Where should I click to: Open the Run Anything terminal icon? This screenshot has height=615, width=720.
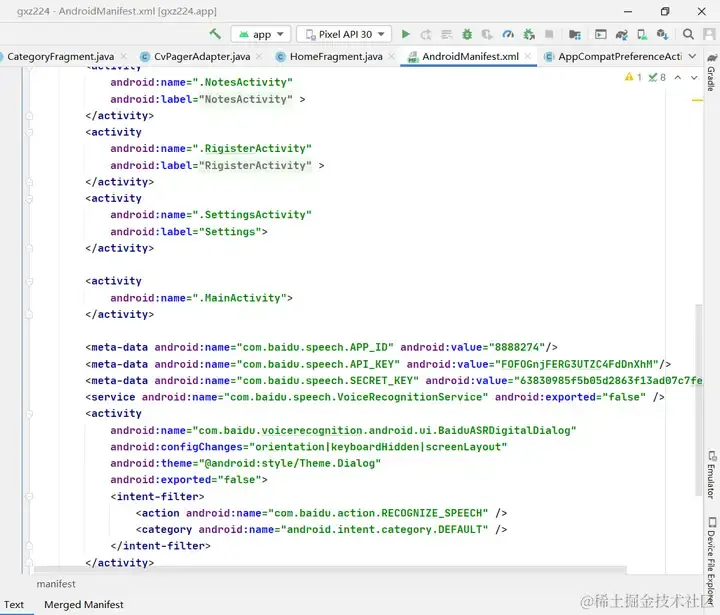pos(601,34)
